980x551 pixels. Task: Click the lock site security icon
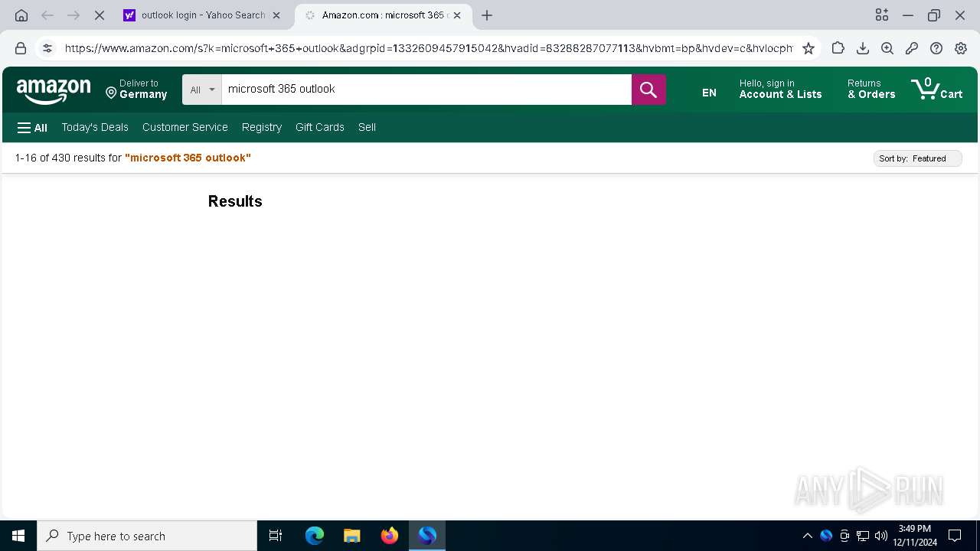coord(21,48)
